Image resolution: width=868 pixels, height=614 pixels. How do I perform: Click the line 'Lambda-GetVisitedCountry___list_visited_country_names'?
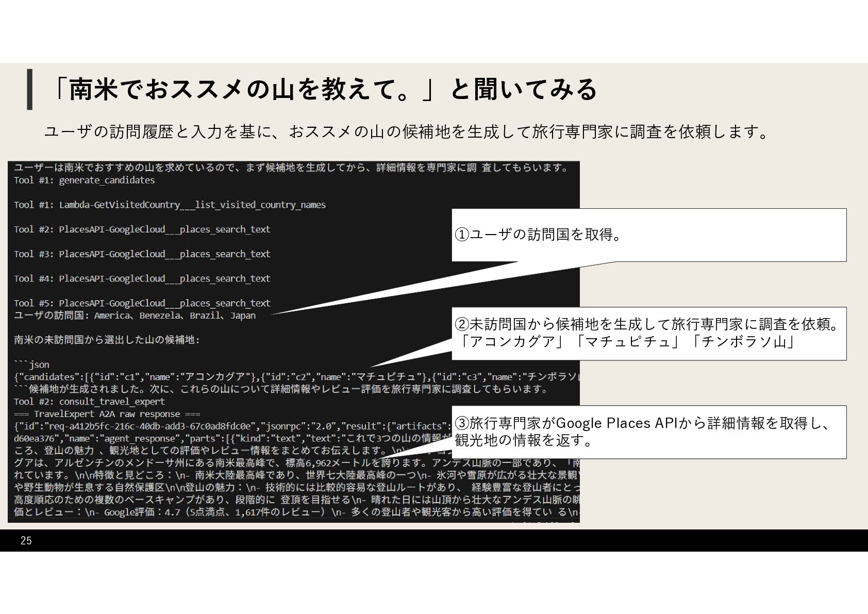pyautogui.click(x=192, y=205)
